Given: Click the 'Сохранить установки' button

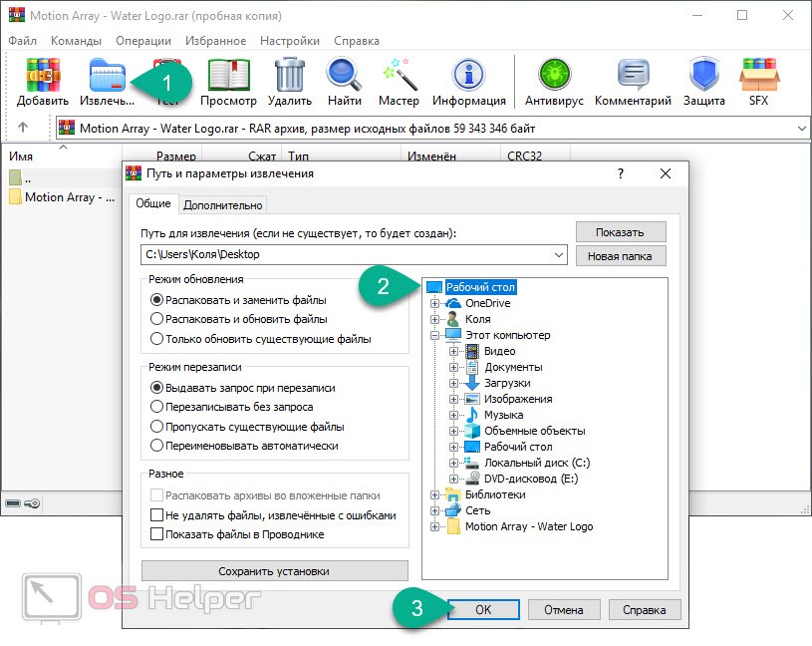Looking at the screenshot, I should click(274, 571).
